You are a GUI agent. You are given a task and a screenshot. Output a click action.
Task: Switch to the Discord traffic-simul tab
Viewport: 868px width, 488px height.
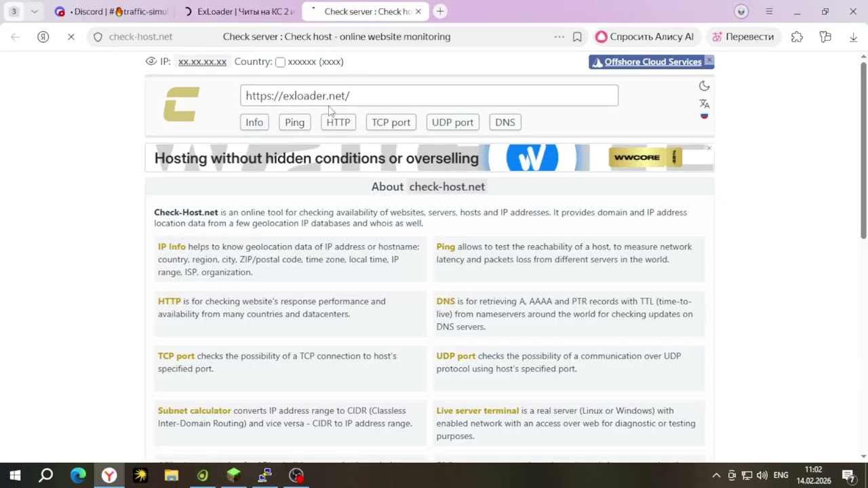click(112, 12)
